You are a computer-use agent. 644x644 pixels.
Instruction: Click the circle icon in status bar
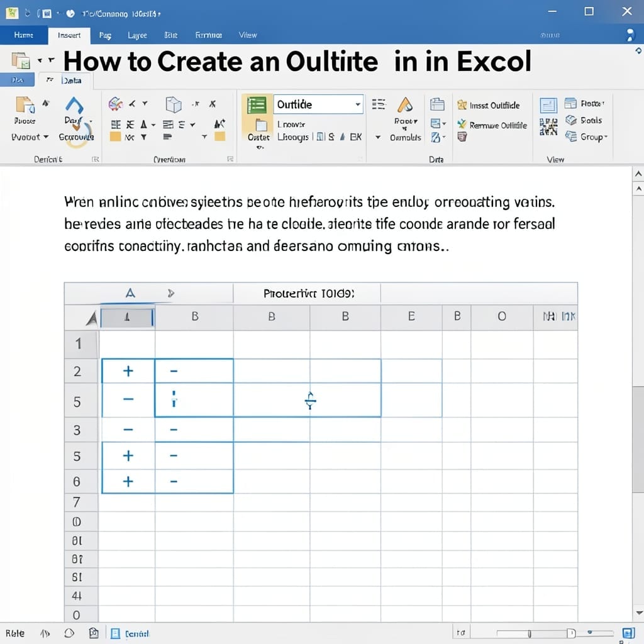coord(69,633)
